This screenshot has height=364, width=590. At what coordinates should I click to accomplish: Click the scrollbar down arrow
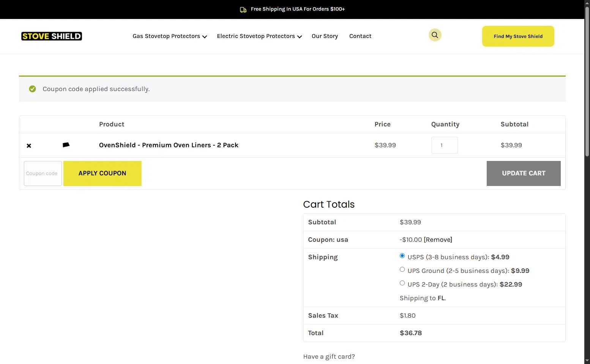(x=587, y=361)
